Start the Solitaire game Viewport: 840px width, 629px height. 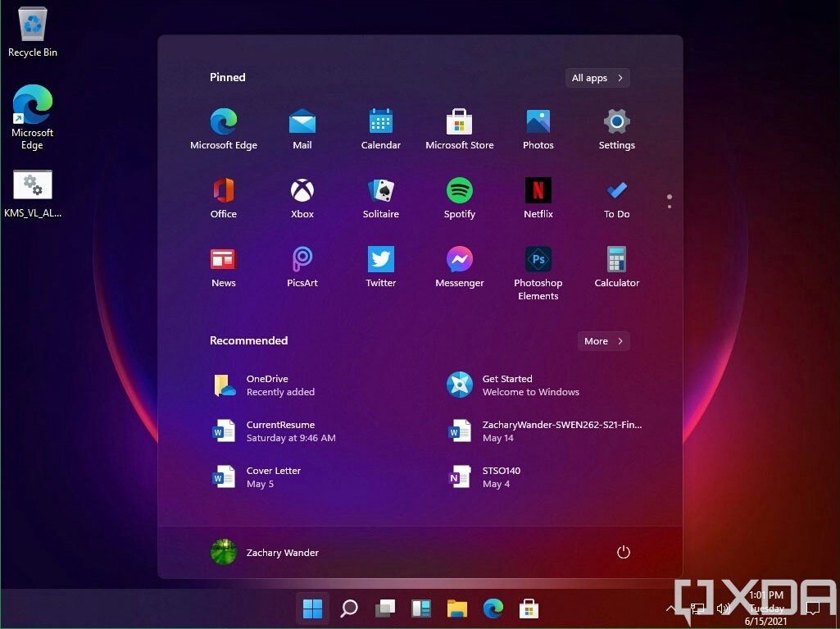coord(381,198)
